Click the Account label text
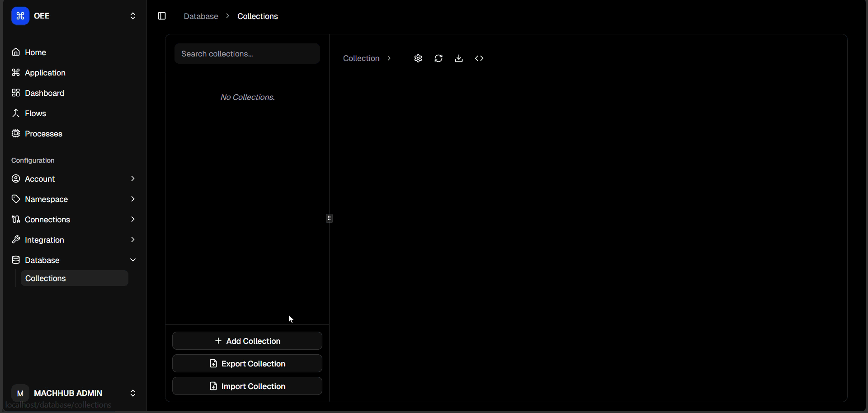The width and height of the screenshot is (868, 413). [40, 179]
